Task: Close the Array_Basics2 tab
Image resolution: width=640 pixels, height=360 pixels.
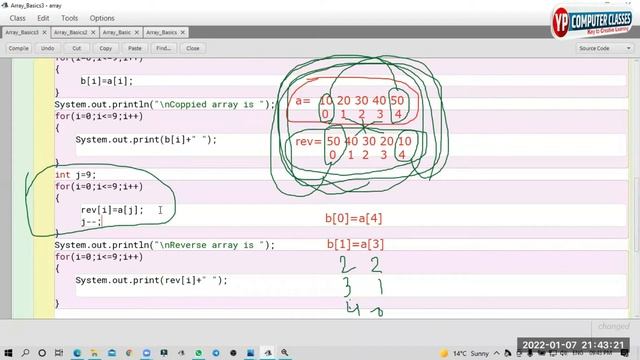Action: pos(93,32)
